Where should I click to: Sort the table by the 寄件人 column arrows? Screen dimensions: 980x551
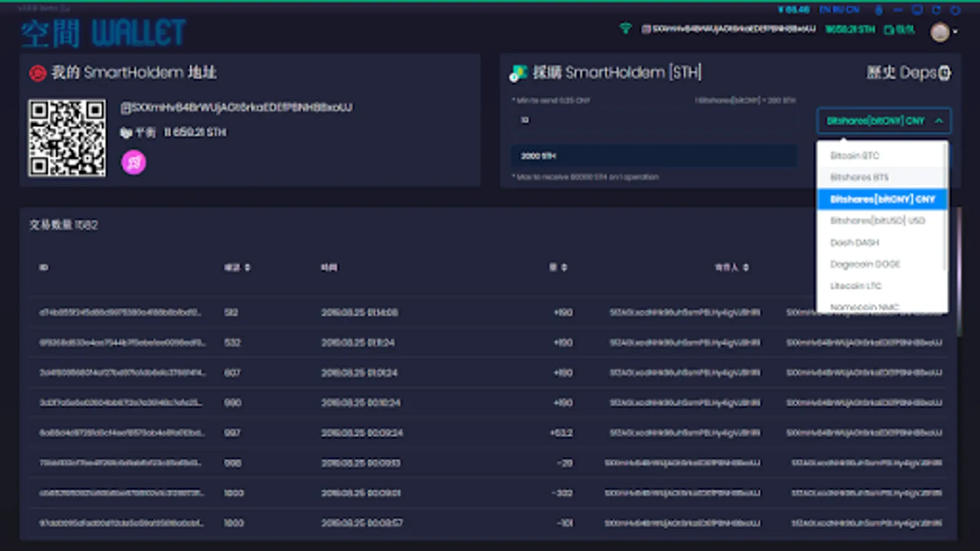point(745,268)
